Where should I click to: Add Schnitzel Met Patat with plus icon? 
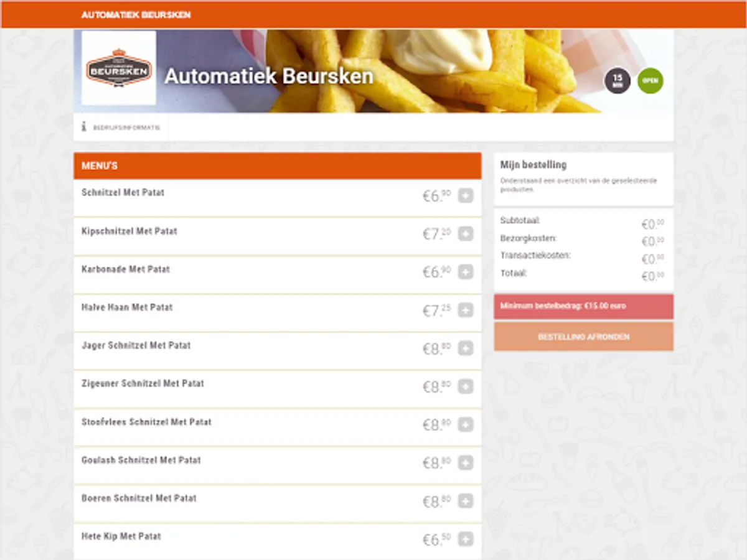click(x=466, y=196)
